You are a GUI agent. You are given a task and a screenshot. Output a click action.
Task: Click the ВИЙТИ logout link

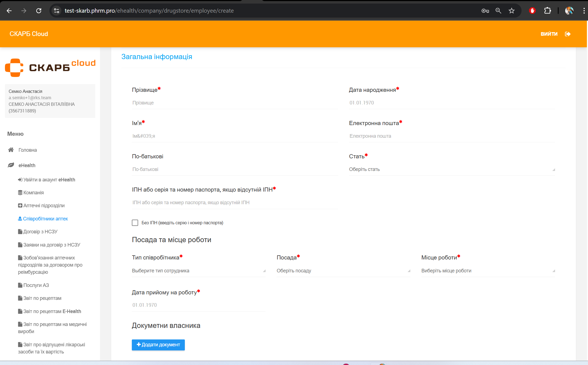tap(549, 34)
